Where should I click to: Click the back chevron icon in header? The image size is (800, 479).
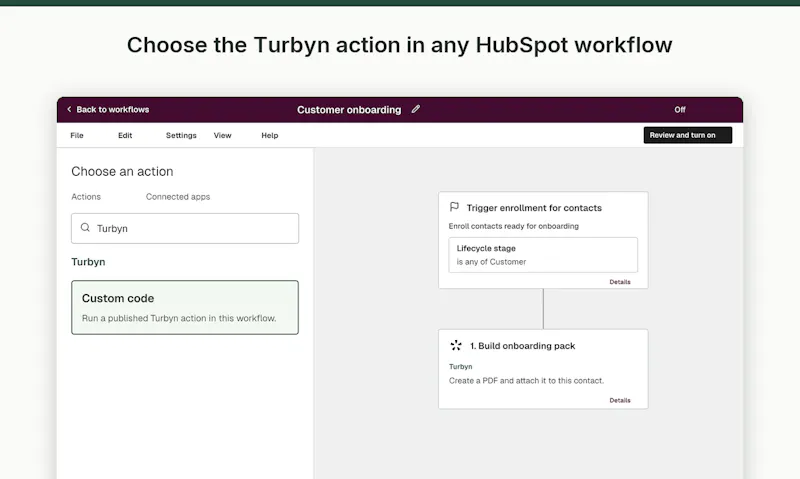(69, 109)
